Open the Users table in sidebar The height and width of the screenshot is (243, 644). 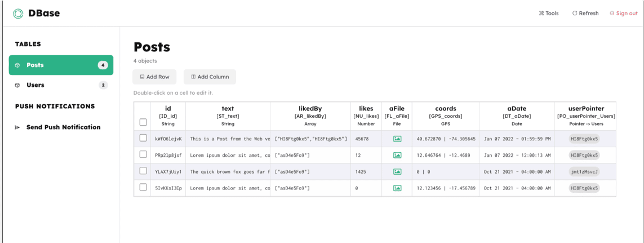pos(61,85)
